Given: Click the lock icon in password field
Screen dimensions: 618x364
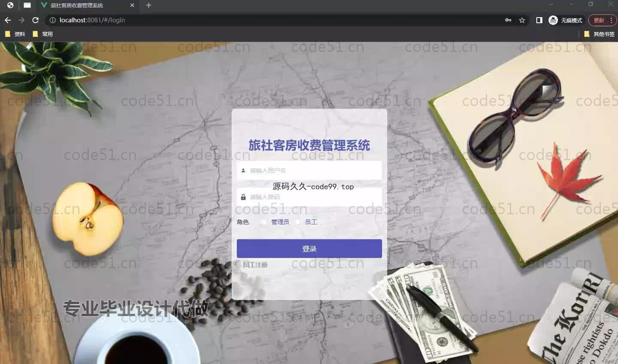Looking at the screenshot, I should (x=243, y=197).
